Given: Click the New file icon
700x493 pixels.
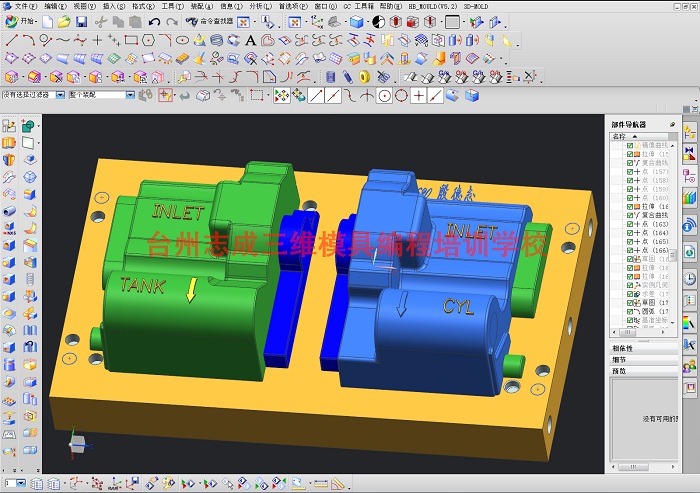Looking at the screenshot, I should click(48, 22).
